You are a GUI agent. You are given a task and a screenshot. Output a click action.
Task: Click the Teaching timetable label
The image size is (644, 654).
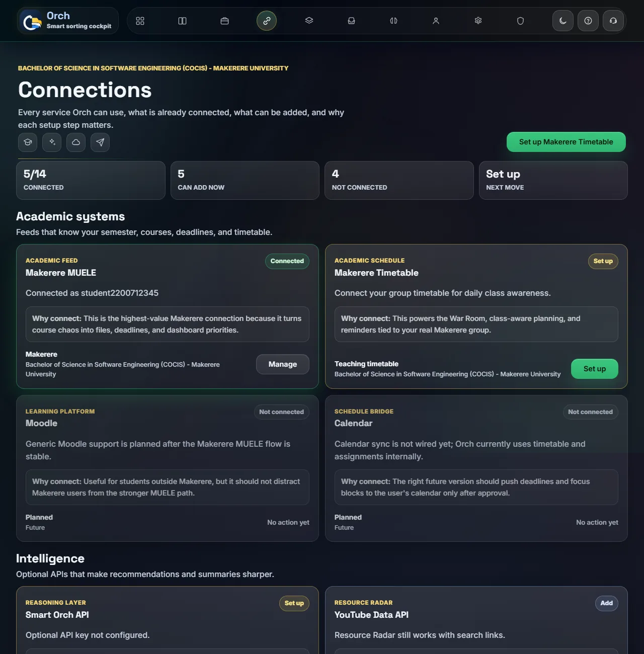coord(366,364)
